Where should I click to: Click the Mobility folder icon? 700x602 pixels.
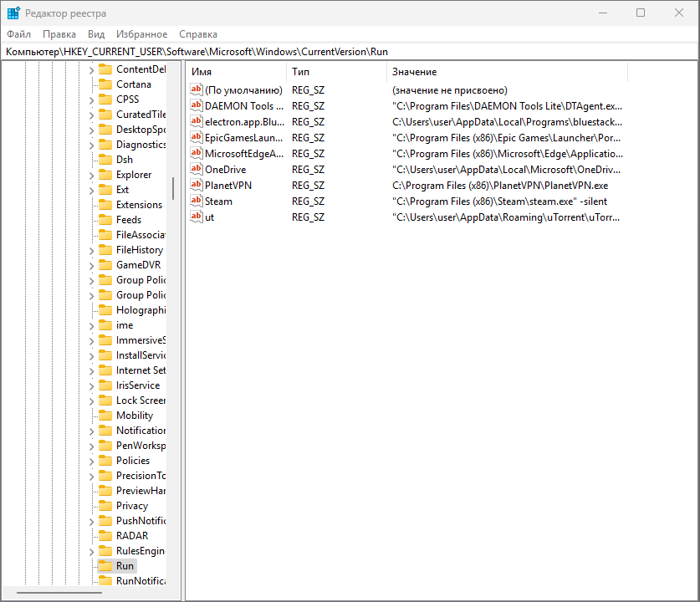(x=105, y=416)
